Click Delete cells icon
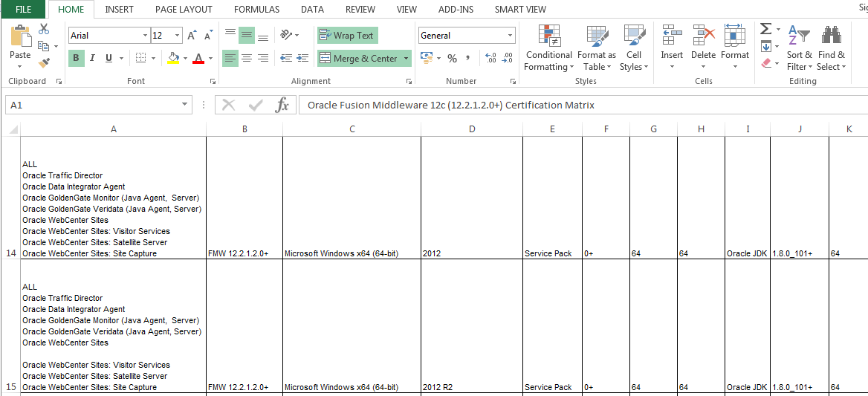 click(x=704, y=36)
